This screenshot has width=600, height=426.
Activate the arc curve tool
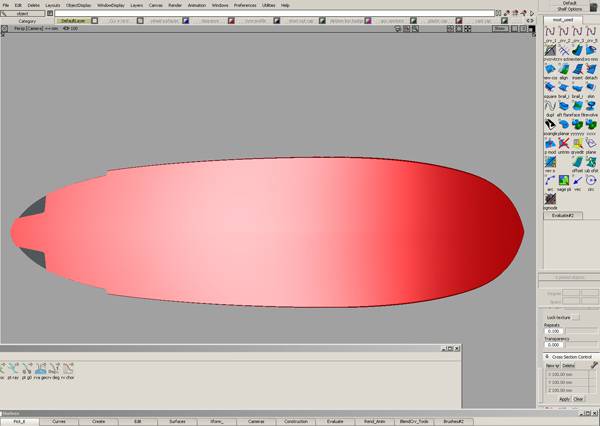550,178
